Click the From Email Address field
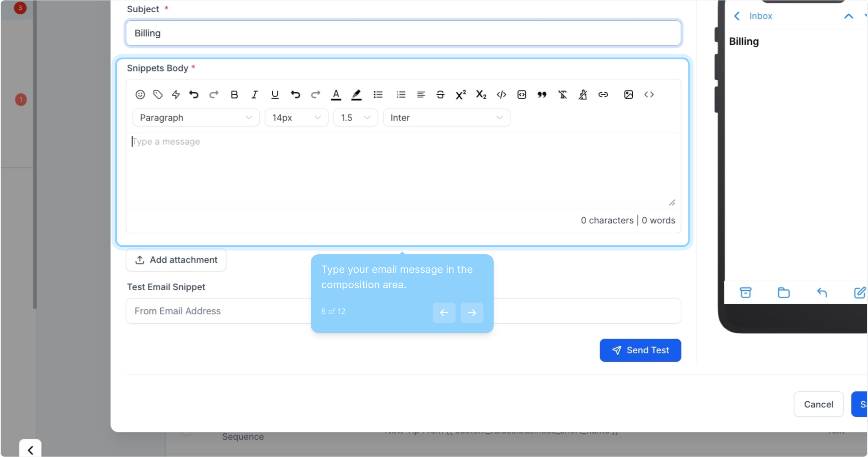 218,311
